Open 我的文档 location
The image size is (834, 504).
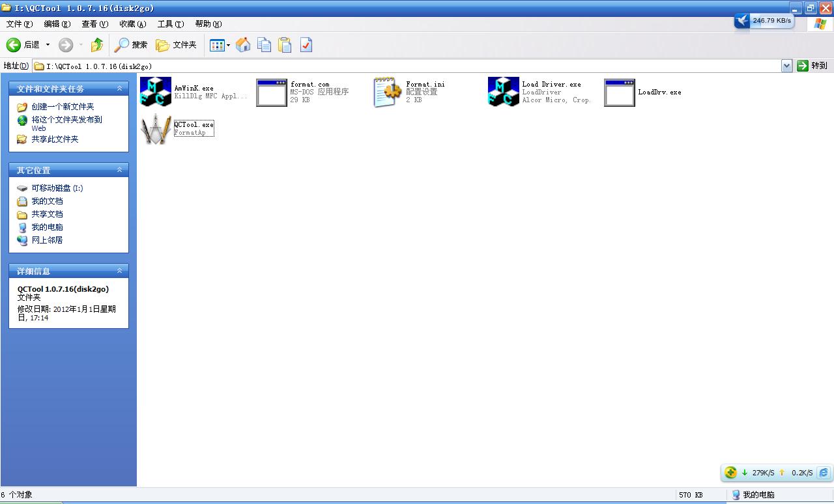point(47,201)
